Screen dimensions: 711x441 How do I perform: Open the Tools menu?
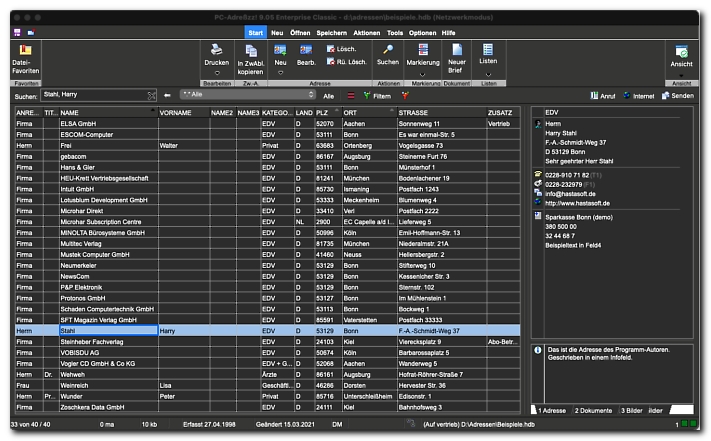394,33
